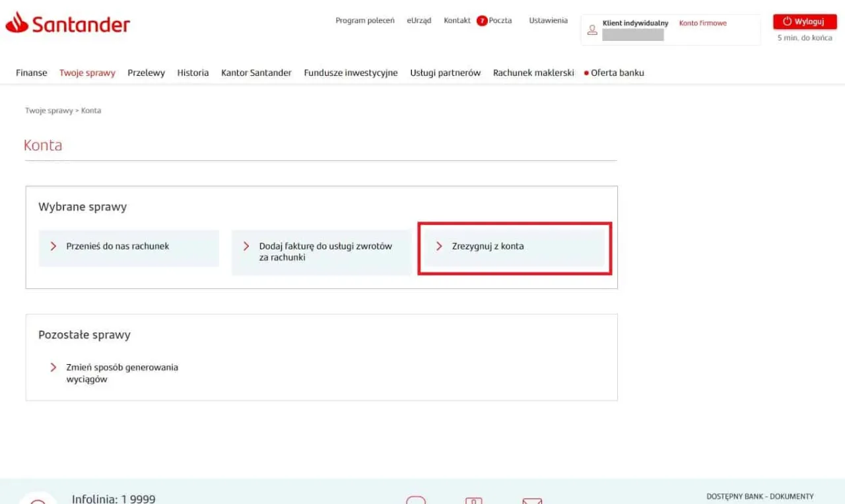
Task: Log out with the Wyloguj button
Action: (804, 21)
